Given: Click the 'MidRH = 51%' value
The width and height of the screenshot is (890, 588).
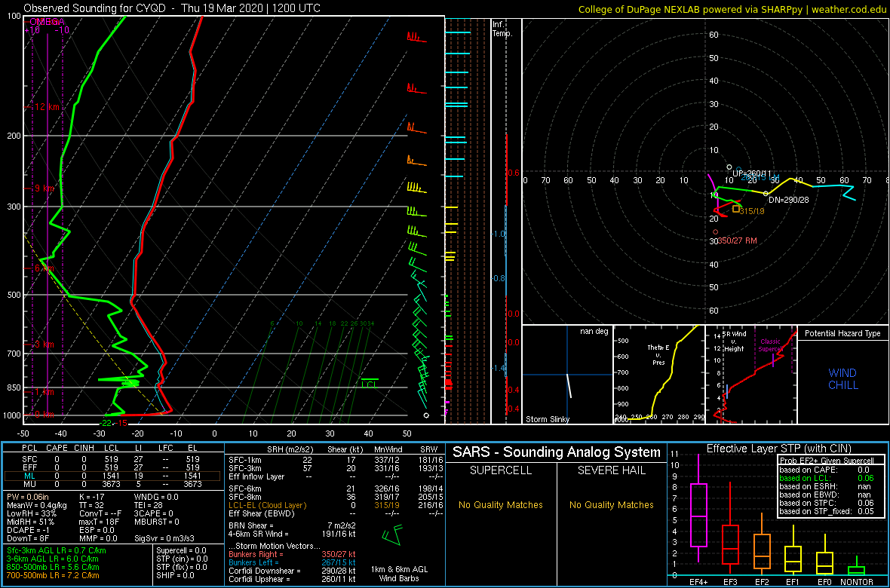Looking at the screenshot, I should [x=30, y=522].
